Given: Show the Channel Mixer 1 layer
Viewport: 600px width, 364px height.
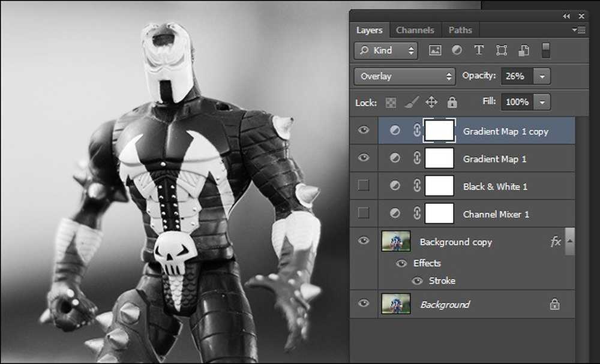Looking at the screenshot, I should [x=363, y=213].
